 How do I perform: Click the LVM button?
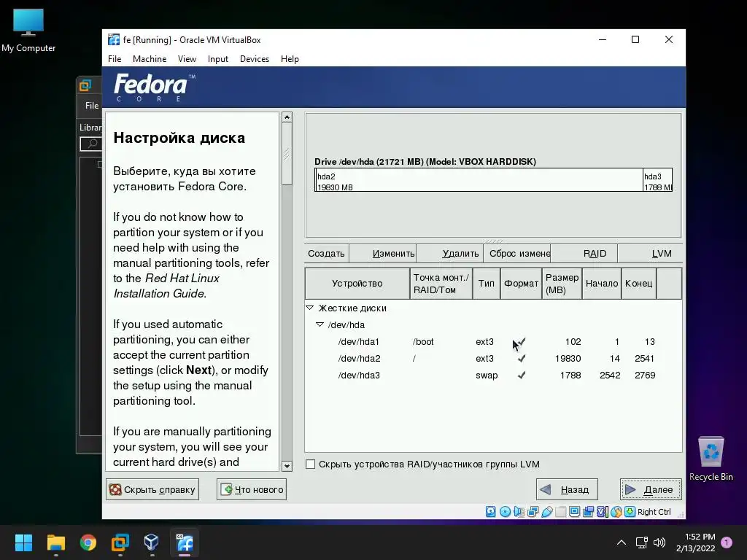(650, 253)
